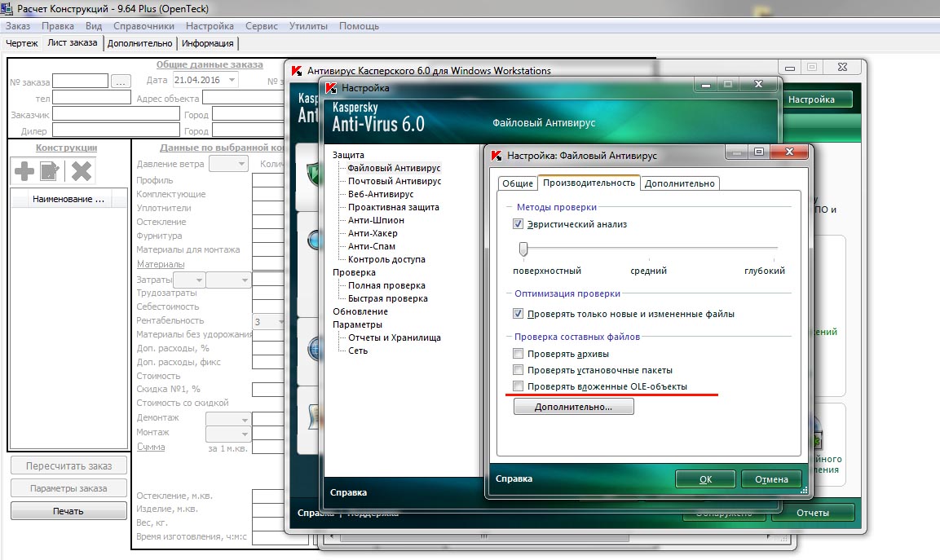Click Параметры заказа button
This screenshot has height=560, width=940.
69,488
